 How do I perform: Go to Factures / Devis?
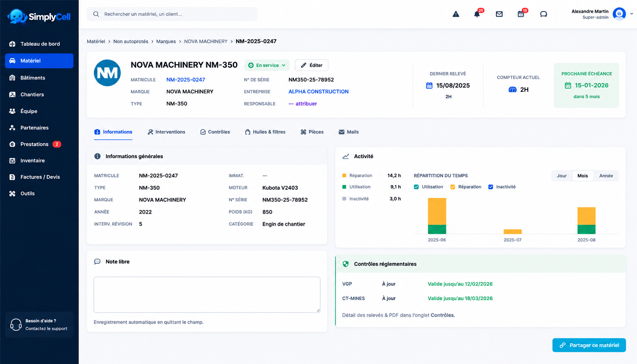click(x=39, y=177)
